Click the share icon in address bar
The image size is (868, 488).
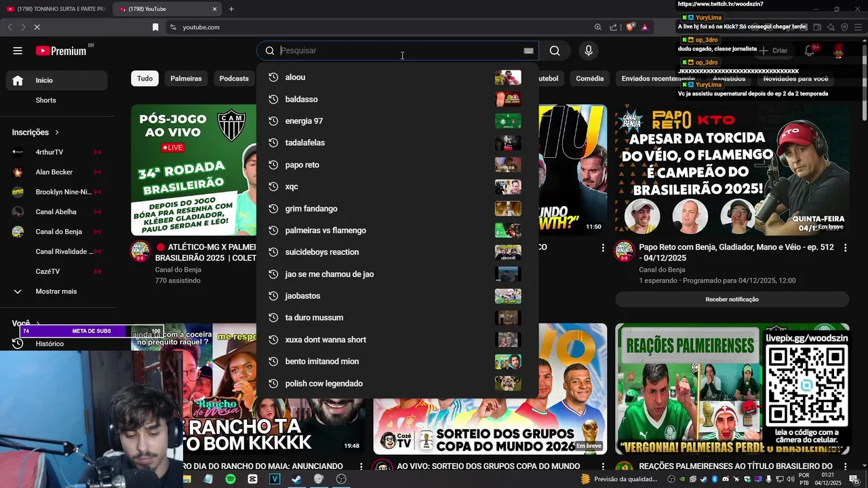click(613, 27)
